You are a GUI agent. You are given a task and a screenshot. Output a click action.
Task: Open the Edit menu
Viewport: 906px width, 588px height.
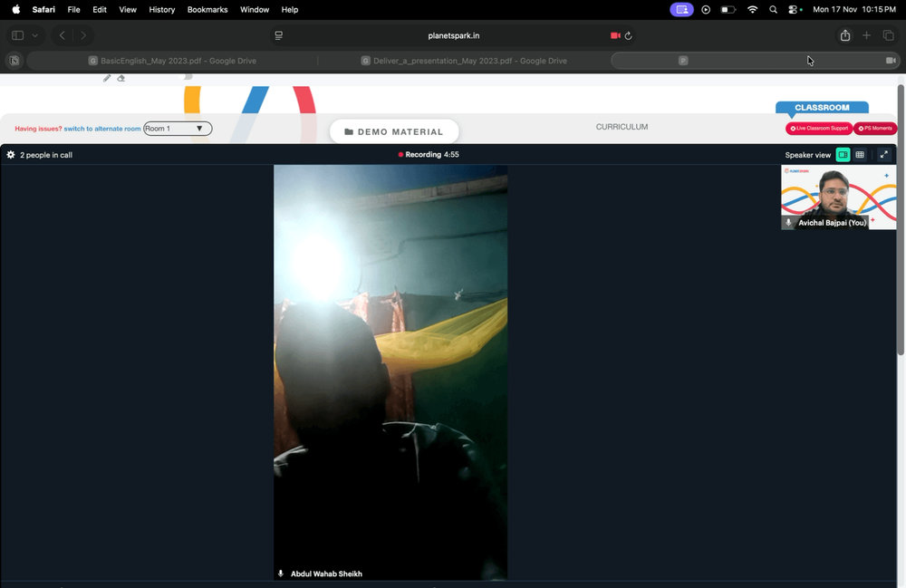click(x=100, y=9)
